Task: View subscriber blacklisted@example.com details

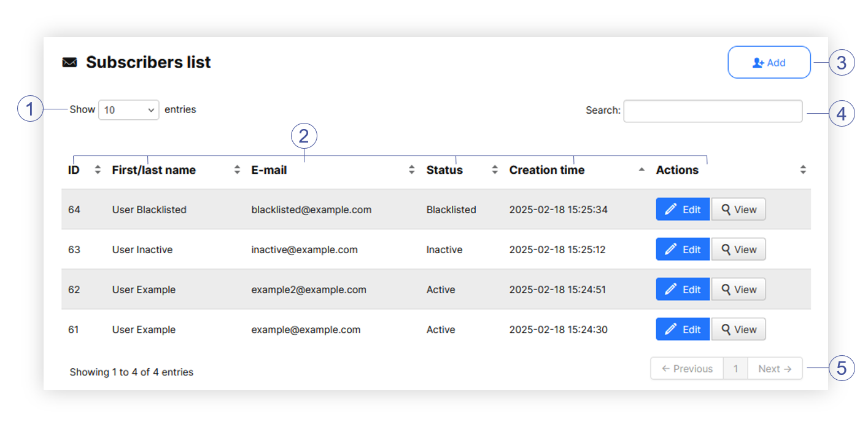Action: tap(738, 210)
